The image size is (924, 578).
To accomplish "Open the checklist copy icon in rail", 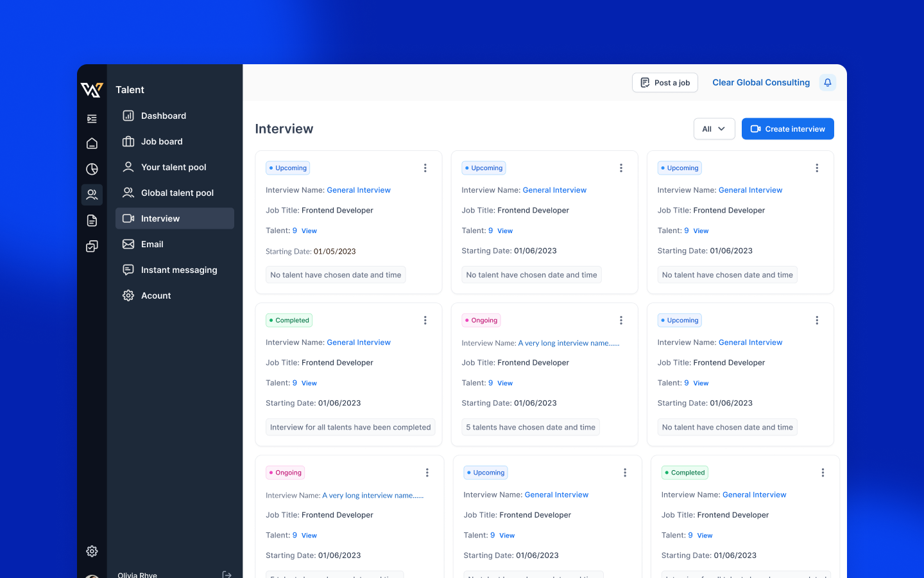I will coord(92,246).
